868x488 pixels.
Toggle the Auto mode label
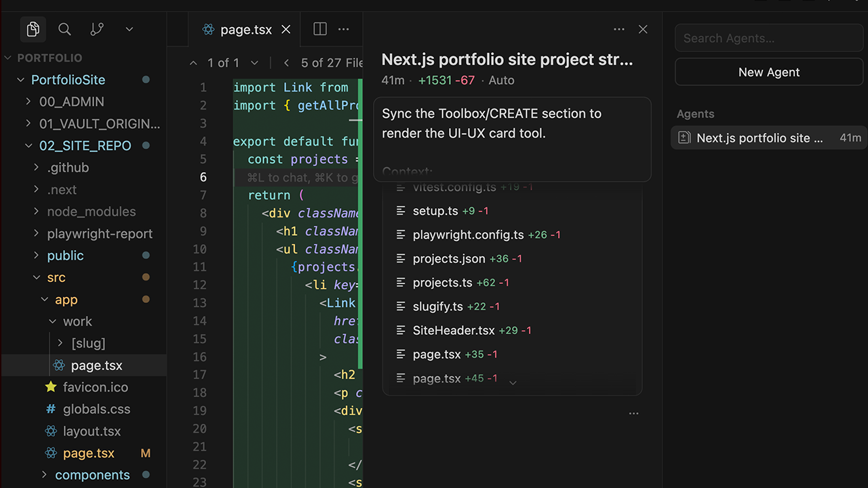click(x=501, y=80)
